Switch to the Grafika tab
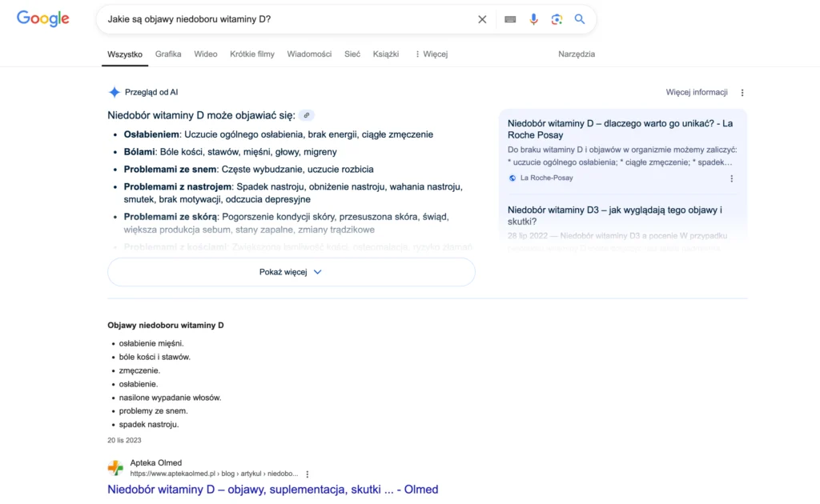 168,54
